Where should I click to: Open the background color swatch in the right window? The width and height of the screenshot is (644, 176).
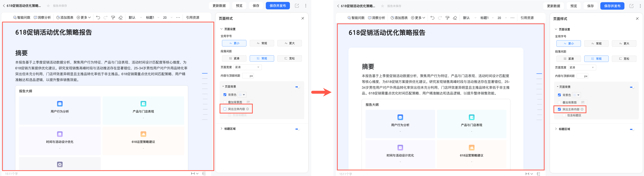(x=576, y=95)
